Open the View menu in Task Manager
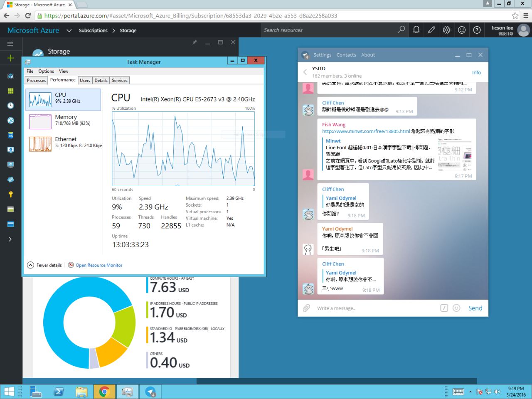The width and height of the screenshot is (532, 399). [x=64, y=71]
